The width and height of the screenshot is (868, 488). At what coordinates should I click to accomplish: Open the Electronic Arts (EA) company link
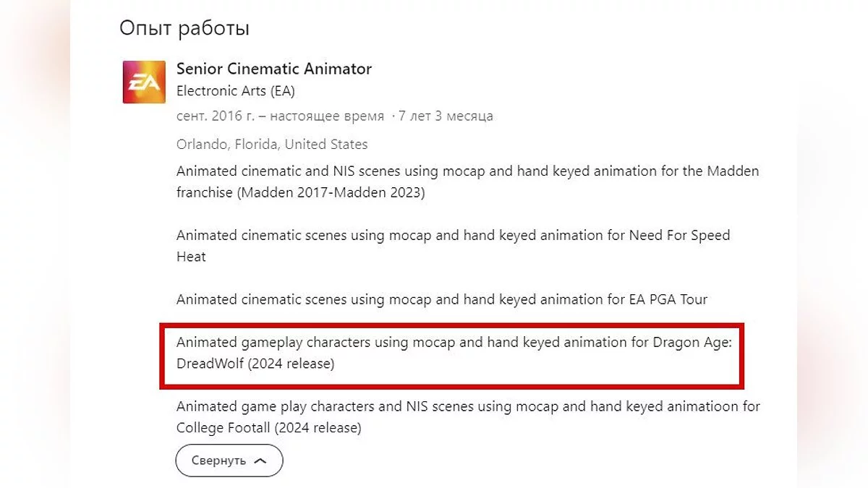pos(235,91)
